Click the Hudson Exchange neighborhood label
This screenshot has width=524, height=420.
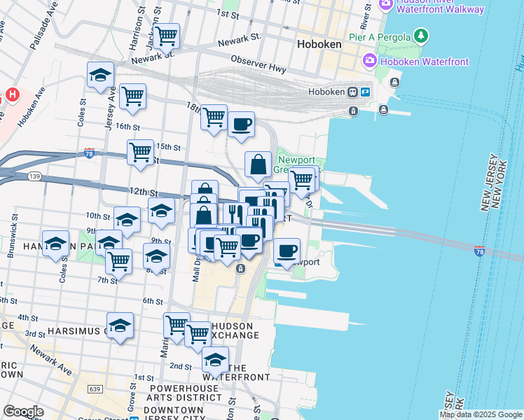point(235,330)
